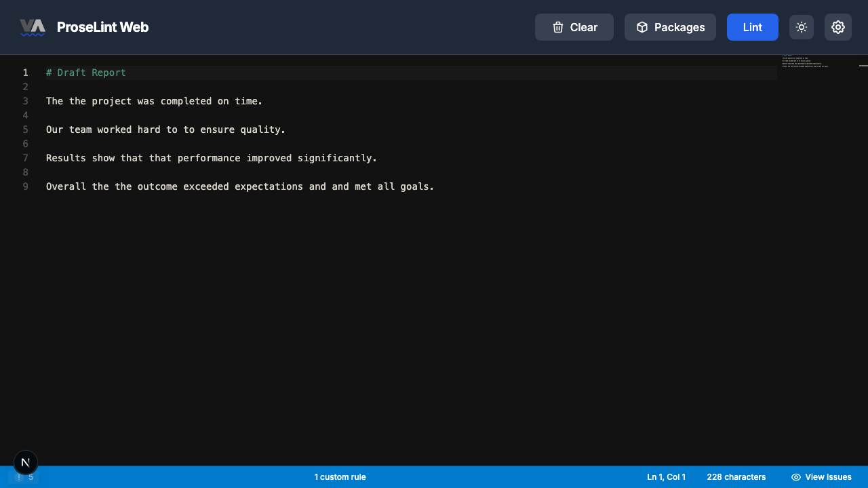
Task: Click the editor minimap preview
Action: point(807,64)
